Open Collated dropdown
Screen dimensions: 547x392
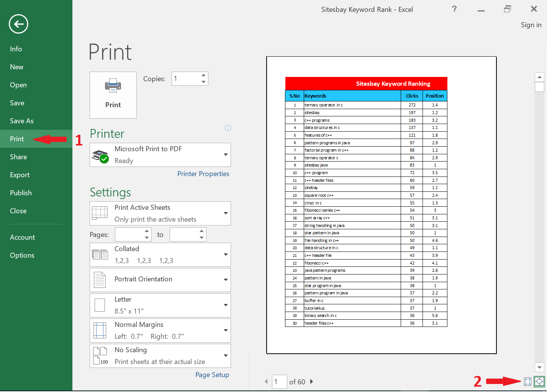tap(160, 255)
